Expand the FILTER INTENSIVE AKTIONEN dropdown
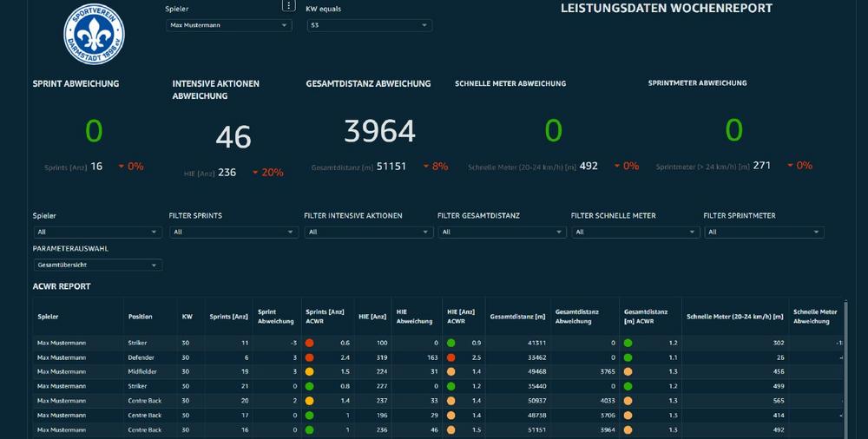The height and width of the screenshot is (439, 868). tap(368, 233)
